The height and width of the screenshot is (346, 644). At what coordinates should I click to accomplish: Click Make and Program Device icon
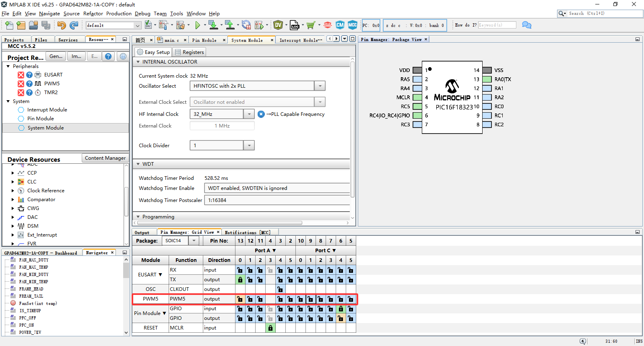click(213, 25)
